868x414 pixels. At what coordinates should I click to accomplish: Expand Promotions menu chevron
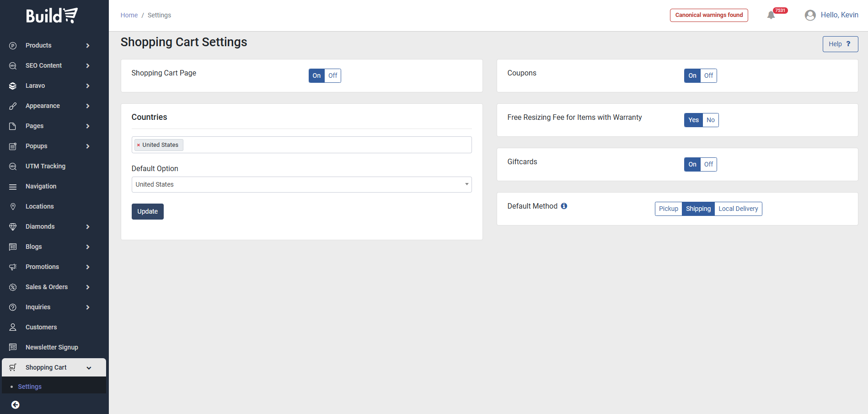coord(88,267)
